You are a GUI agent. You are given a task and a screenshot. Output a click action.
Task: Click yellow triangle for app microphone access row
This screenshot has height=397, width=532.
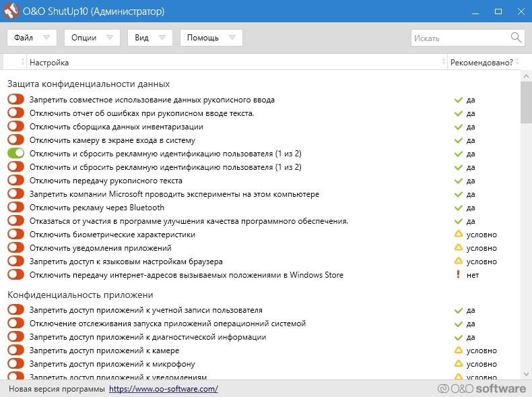click(x=459, y=363)
